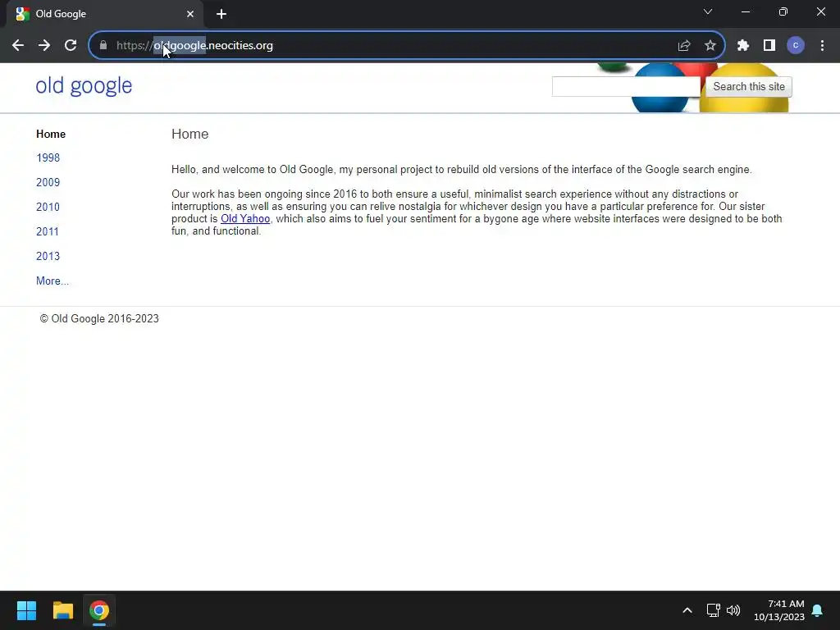Click the © Old Google 2016-2023 footer
The width and height of the screenshot is (840, 630).
(99, 319)
